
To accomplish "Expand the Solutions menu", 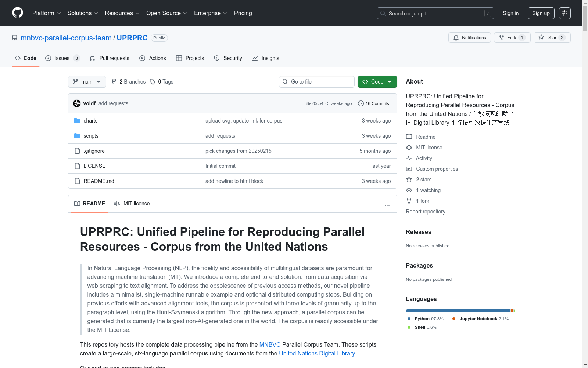I will tap(83, 13).
